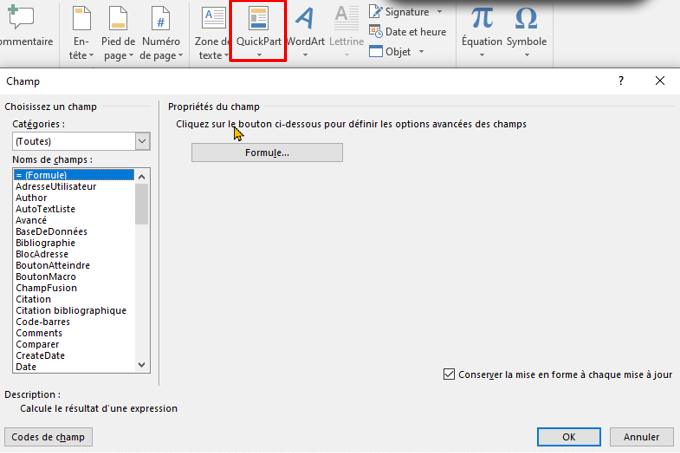Click the Numéro de page icon
The width and height of the screenshot is (680, 453).
coord(160,19)
